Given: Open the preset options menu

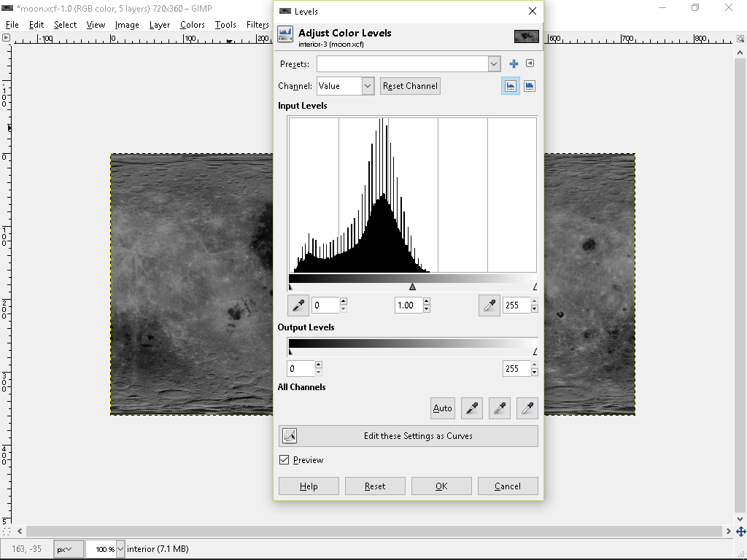Looking at the screenshot, I should [530, 63].
